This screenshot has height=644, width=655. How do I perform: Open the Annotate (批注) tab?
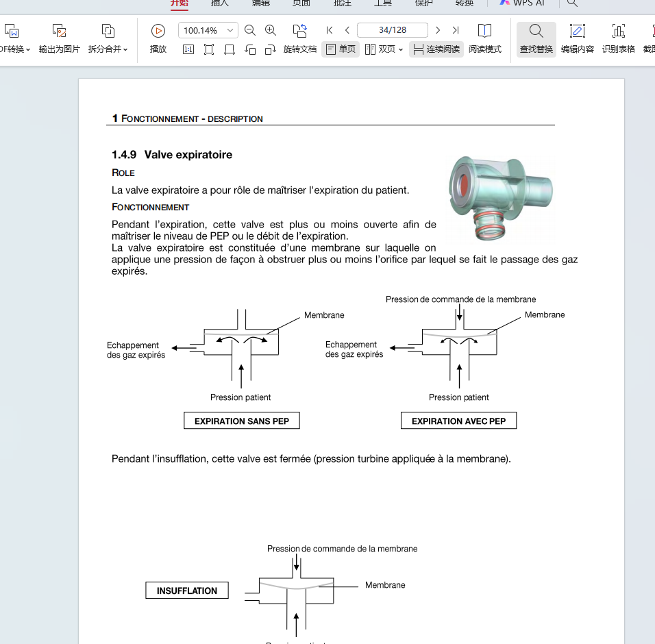[342, 3]
